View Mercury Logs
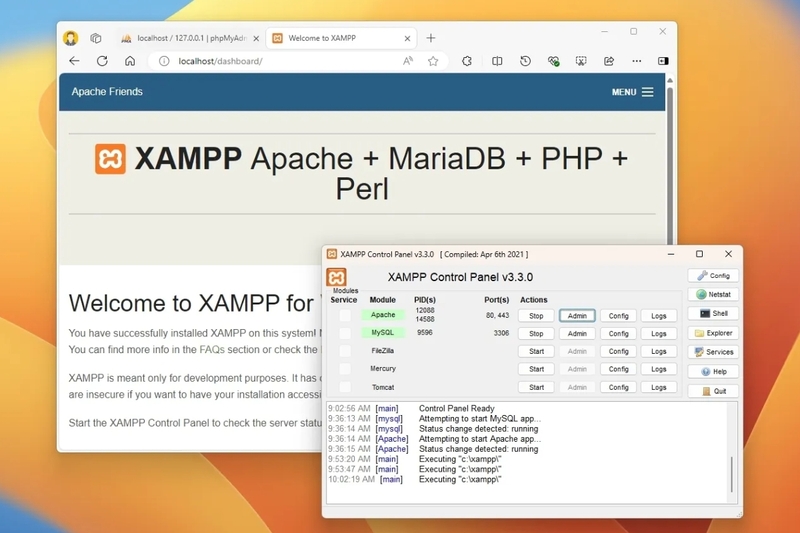The height and width of the screenshot is (533, 800). pos(659,369)
